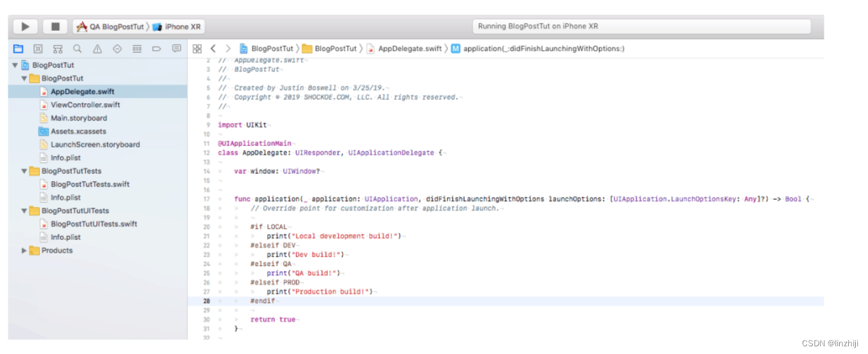This screenshot has width=868, height=354.
Task: Click the Assets.xcassets catalog icon
Action: click(x=44, y=131)
